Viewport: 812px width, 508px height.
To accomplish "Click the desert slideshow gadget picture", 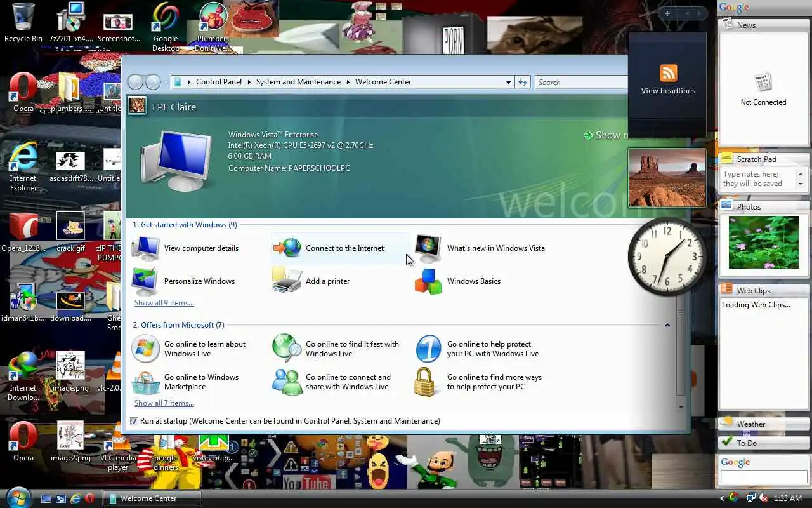I will click(x=667, y=178).
